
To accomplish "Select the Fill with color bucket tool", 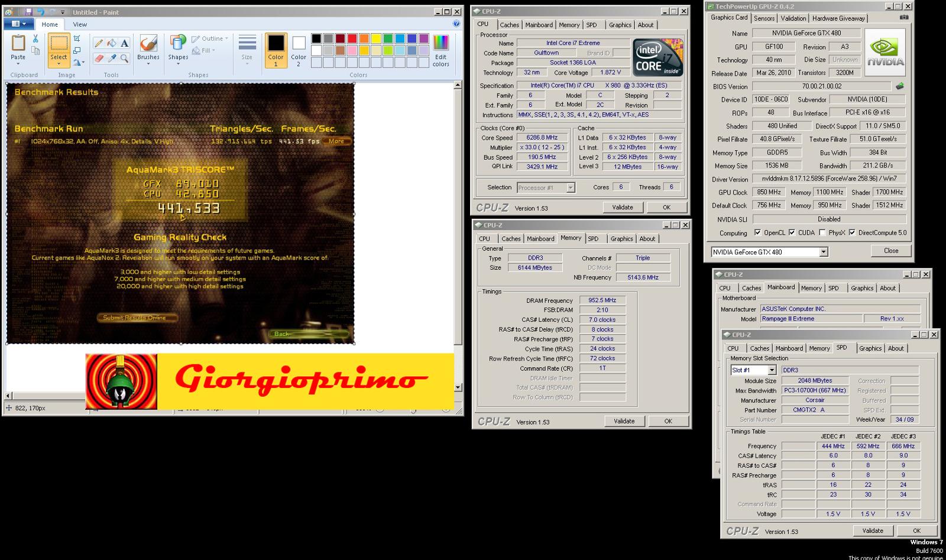I will click(112, 43).
